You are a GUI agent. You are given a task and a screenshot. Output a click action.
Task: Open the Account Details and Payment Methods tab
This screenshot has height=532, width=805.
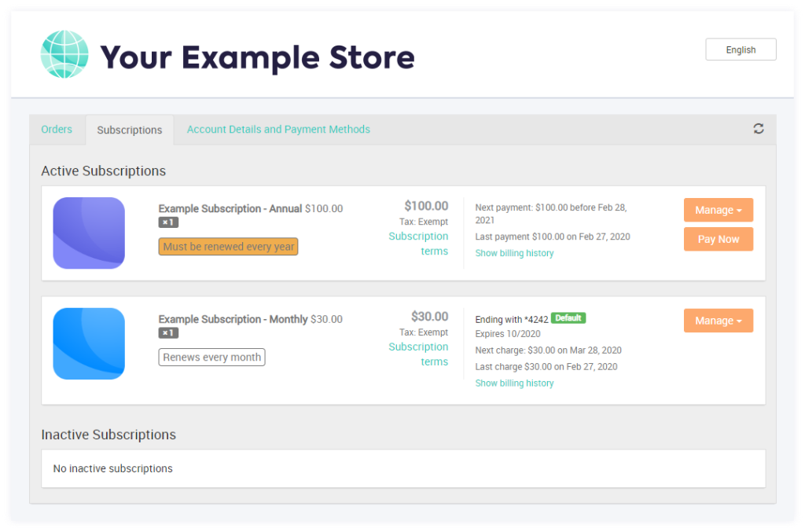tap(278, 129)
